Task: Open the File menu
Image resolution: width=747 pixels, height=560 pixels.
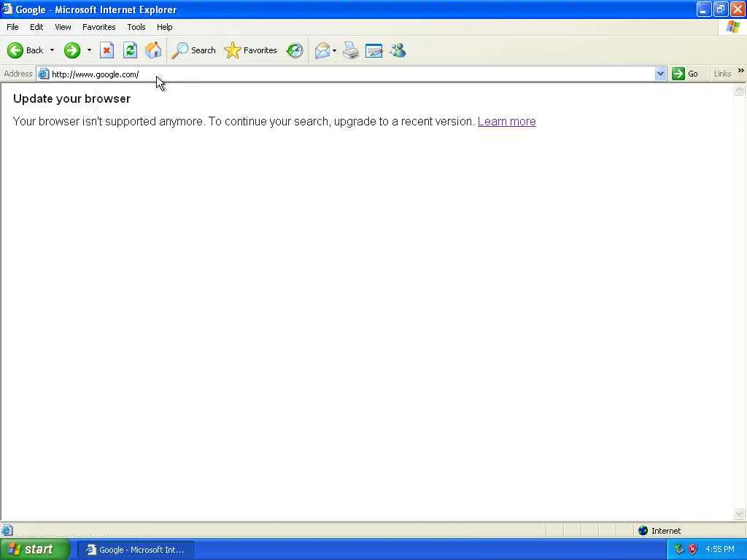Action: click(x=12, y=27)
